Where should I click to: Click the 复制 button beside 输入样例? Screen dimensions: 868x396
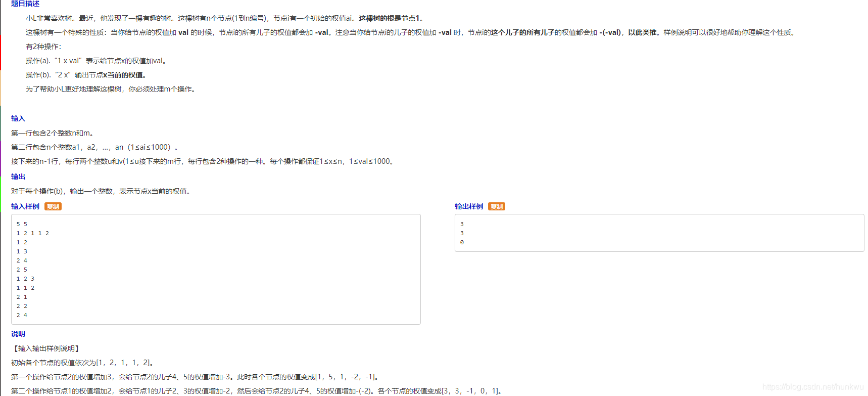53,206
